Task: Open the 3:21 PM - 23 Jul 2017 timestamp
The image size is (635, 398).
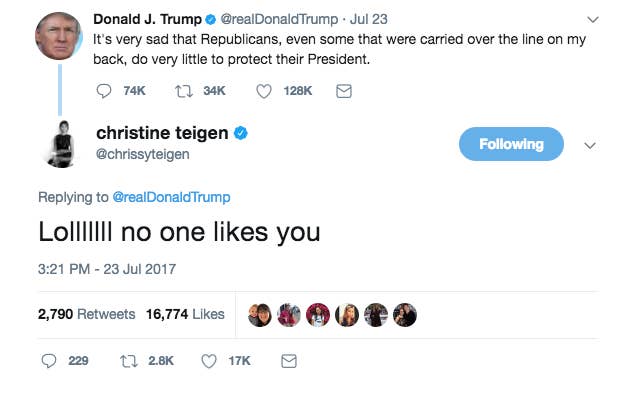Action: point(107,269)
